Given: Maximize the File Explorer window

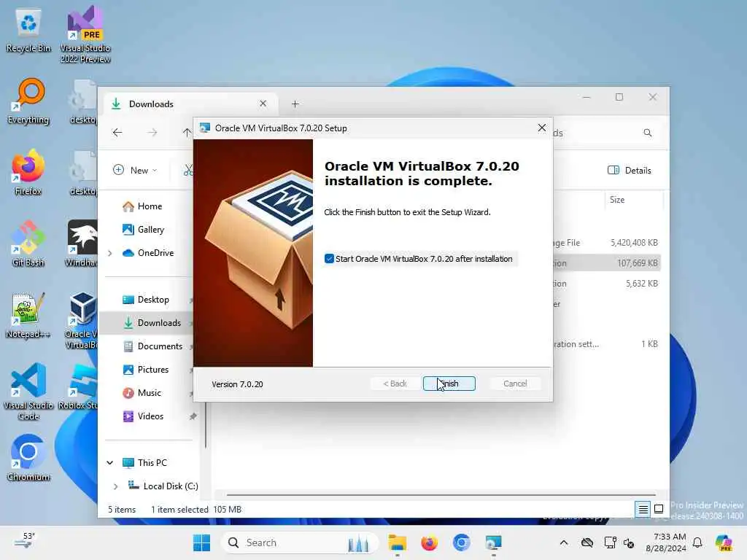Looking at the screenshot, I should 619,97.
